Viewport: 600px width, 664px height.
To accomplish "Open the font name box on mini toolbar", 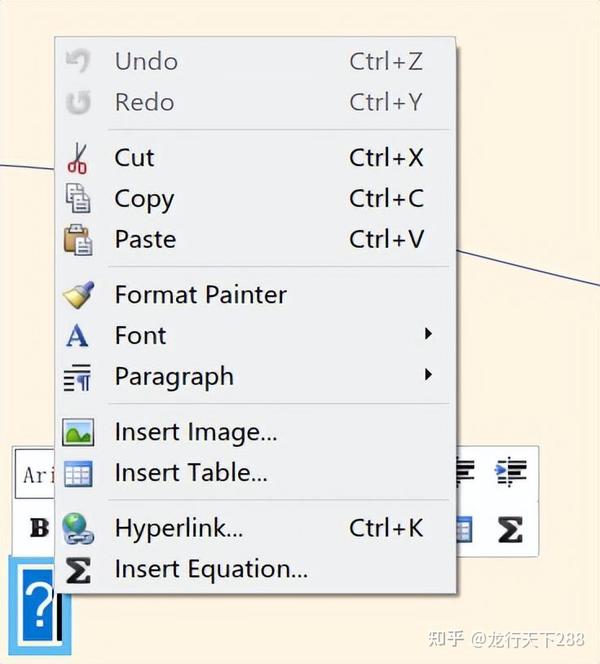I will pyautogui.click(x=37, y=473).
